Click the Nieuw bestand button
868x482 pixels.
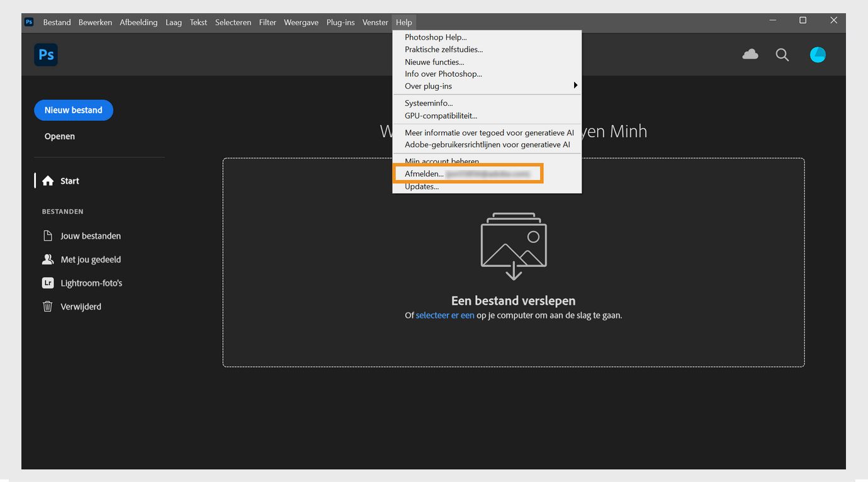(x=74, y=110)
